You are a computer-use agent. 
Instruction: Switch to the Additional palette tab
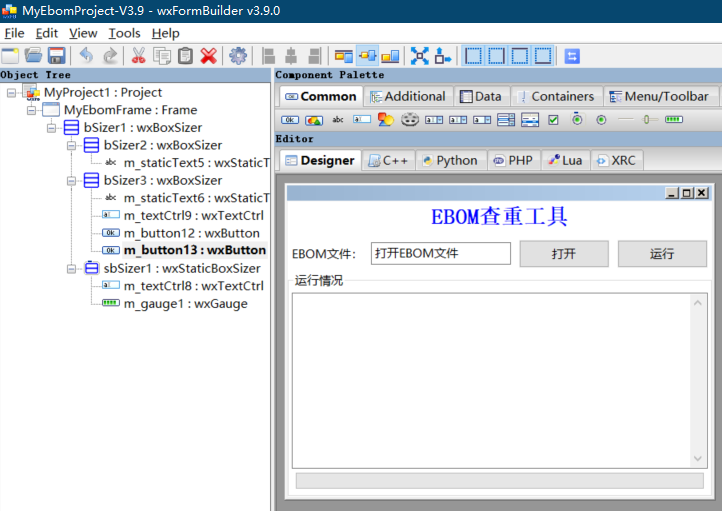coord(408,97)
